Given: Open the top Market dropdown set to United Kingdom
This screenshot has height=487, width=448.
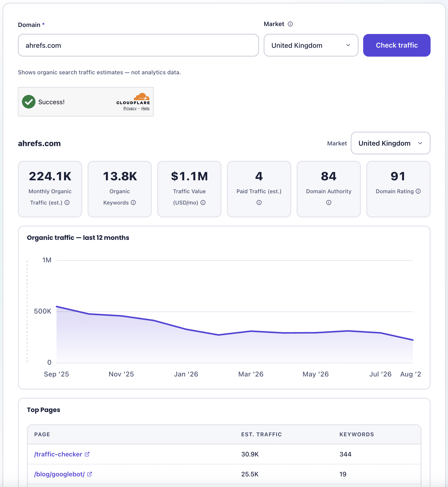Looking at the screenshot, I should click(311, 45).
